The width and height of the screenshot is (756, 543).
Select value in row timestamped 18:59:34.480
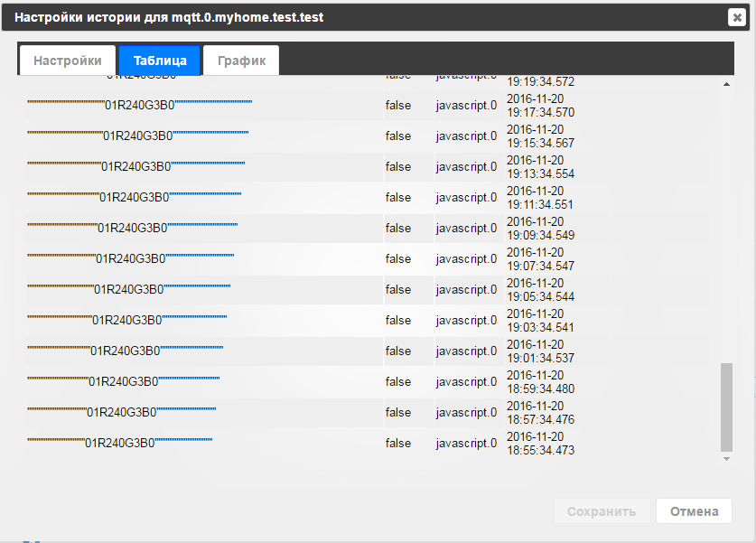(124, 381)
